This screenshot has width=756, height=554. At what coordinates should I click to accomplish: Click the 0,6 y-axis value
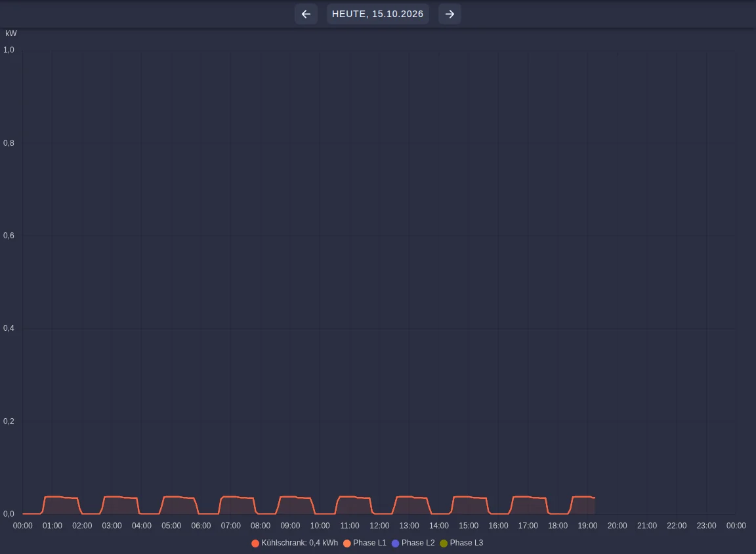(9, 235)
